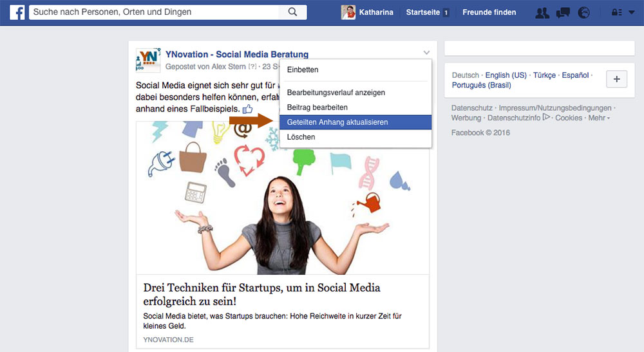Choose Beitrag bearbeiten in menu

355,107
